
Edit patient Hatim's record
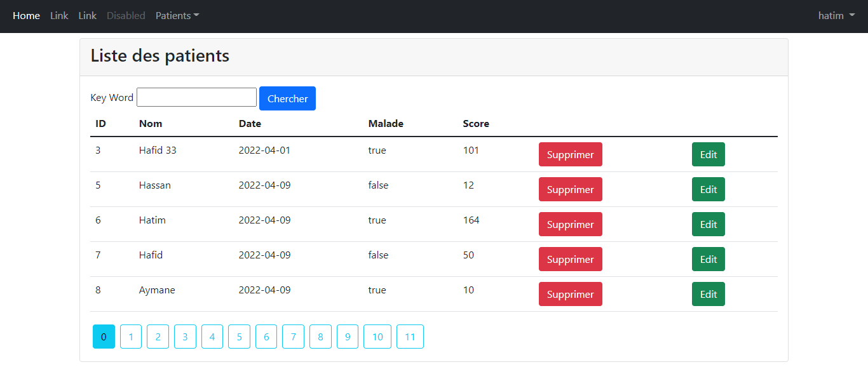(708, 224)
